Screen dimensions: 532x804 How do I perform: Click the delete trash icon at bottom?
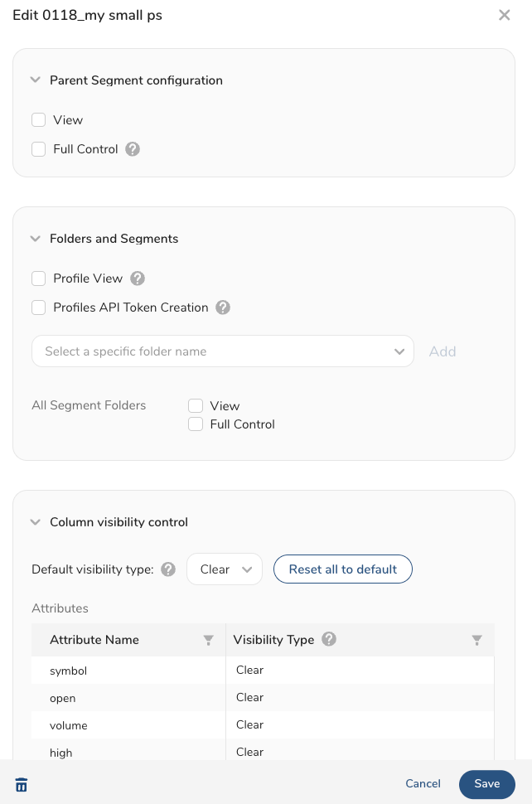click(x=22, y=784)
